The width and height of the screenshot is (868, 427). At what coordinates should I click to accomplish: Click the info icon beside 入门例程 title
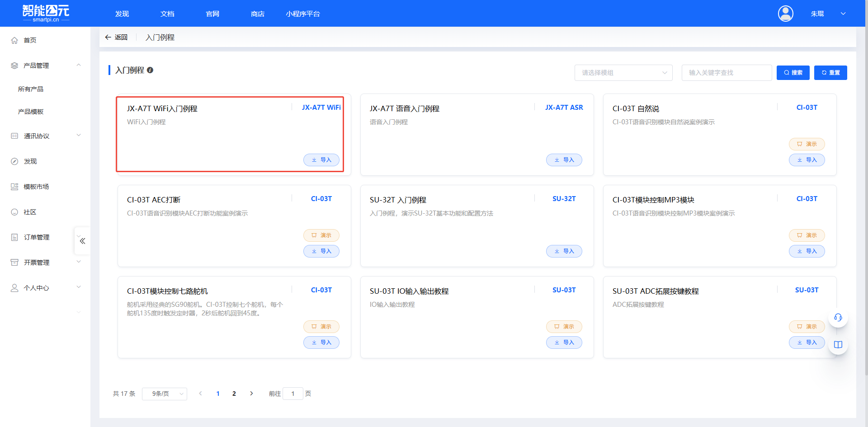click(x=151, y=70)
